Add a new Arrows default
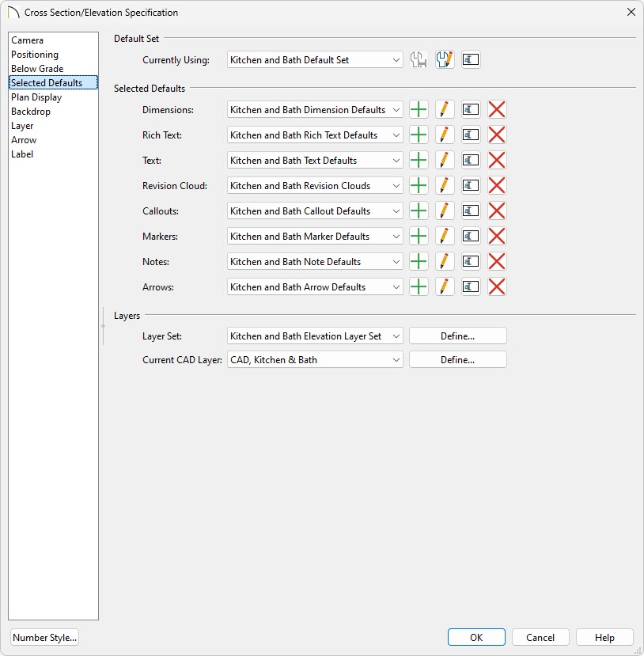Image resolution: width=644 pixels, height=656 pixels. coord(419,287)
